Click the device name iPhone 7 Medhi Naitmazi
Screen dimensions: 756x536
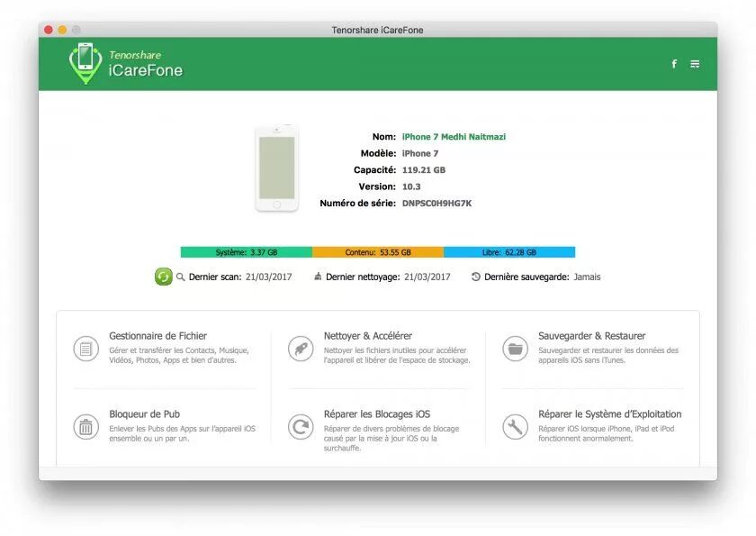point(454,137)
